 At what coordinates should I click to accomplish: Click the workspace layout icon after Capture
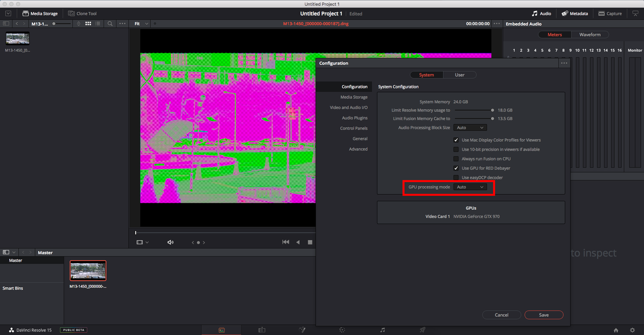[x=635, y=14]
